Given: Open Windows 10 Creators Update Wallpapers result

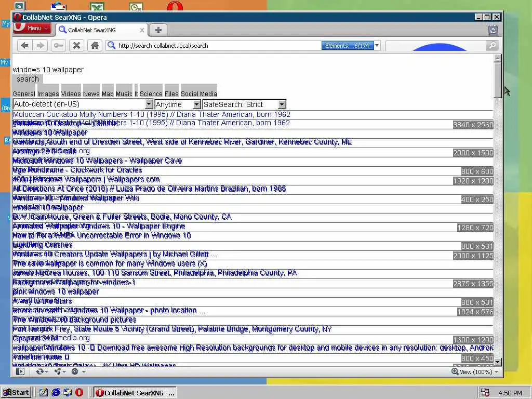Looking at the screenshot, I should 115,254.
